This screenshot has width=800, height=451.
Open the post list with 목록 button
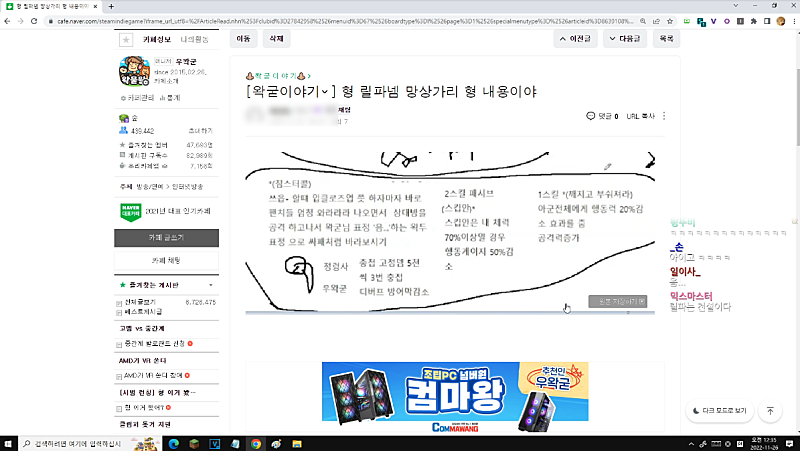tap(666, 38)
